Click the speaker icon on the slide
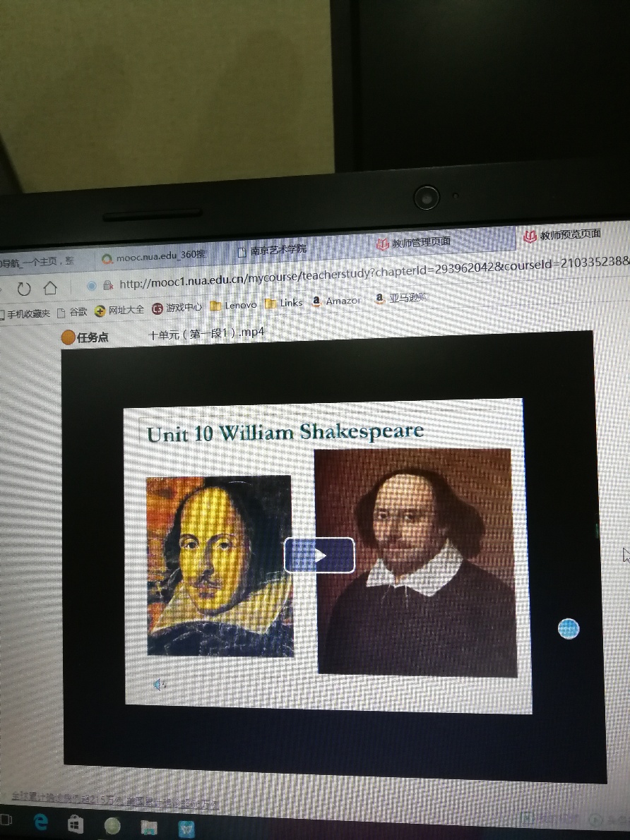The height and width of the screenshot is (840, 630). (x=159, y=684)
